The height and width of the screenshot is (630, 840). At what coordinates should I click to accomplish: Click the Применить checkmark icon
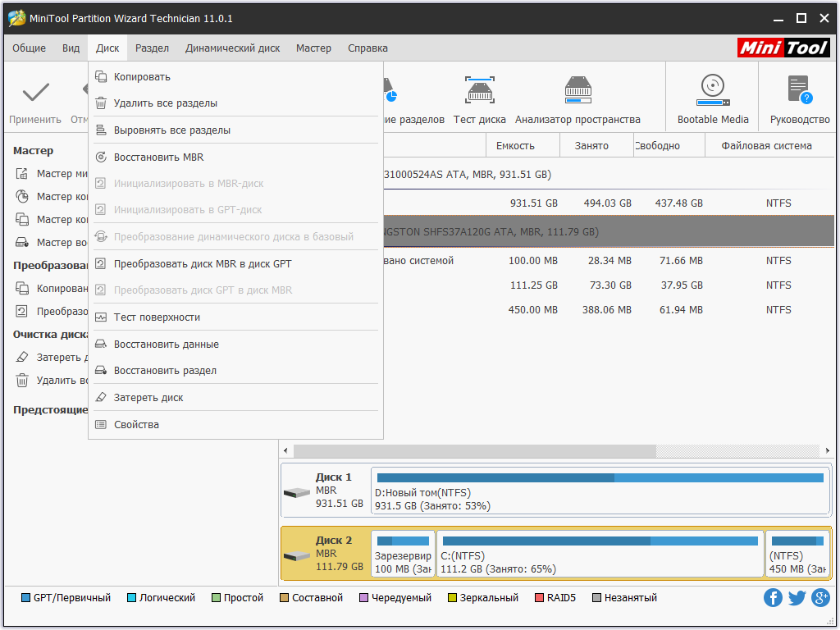(35, 93)
